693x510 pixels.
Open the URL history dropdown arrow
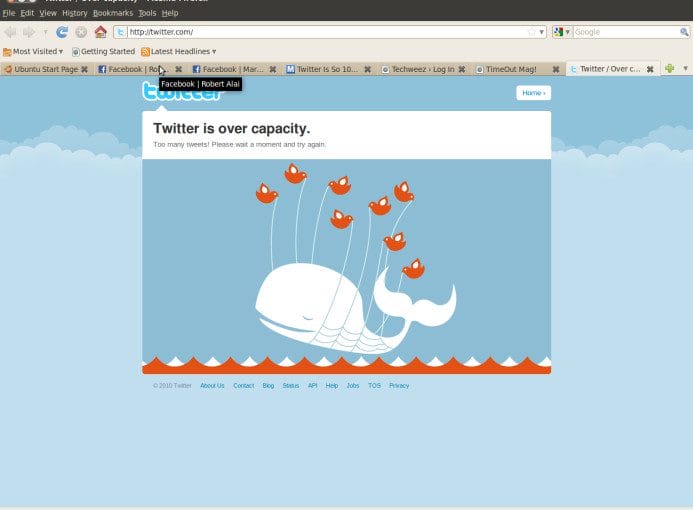click(541, 32)
